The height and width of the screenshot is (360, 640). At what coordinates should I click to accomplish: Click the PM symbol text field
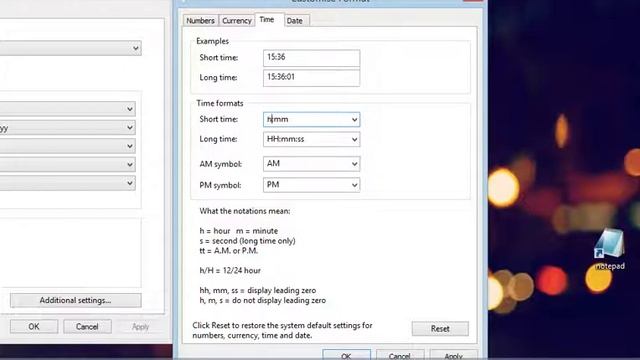coord(306,185)
